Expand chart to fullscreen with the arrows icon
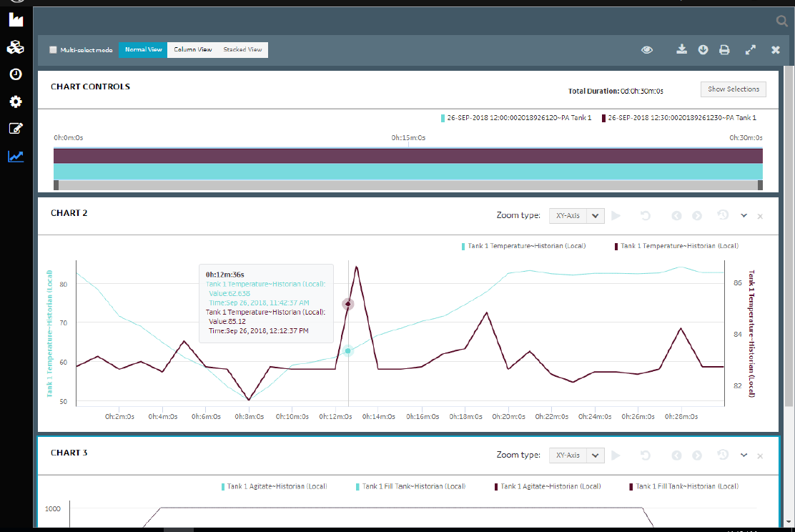 tap(751, 50)
